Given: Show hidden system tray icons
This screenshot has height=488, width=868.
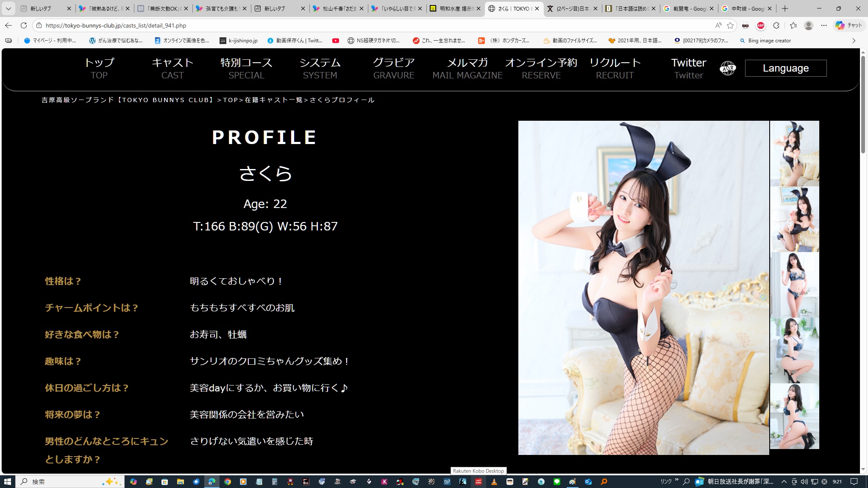Looking at the screenshot, I should (784, 482).
